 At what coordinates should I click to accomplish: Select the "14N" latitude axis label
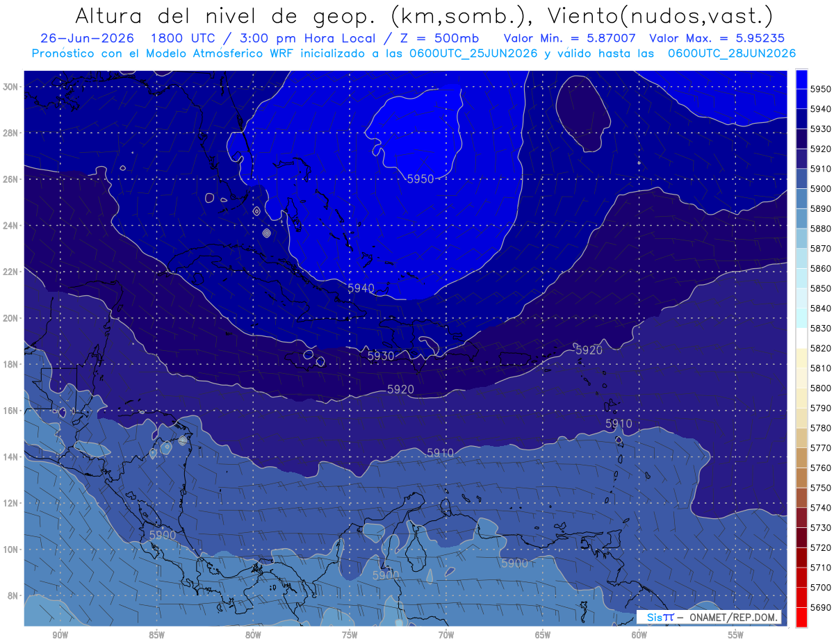pyautogui.click(x=12, y=457)
